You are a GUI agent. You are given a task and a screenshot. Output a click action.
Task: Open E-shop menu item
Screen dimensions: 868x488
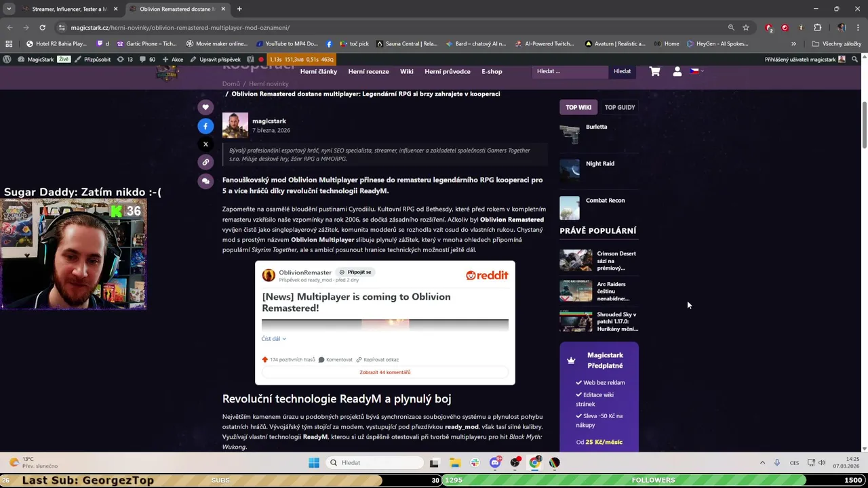(x=492, y=71)
